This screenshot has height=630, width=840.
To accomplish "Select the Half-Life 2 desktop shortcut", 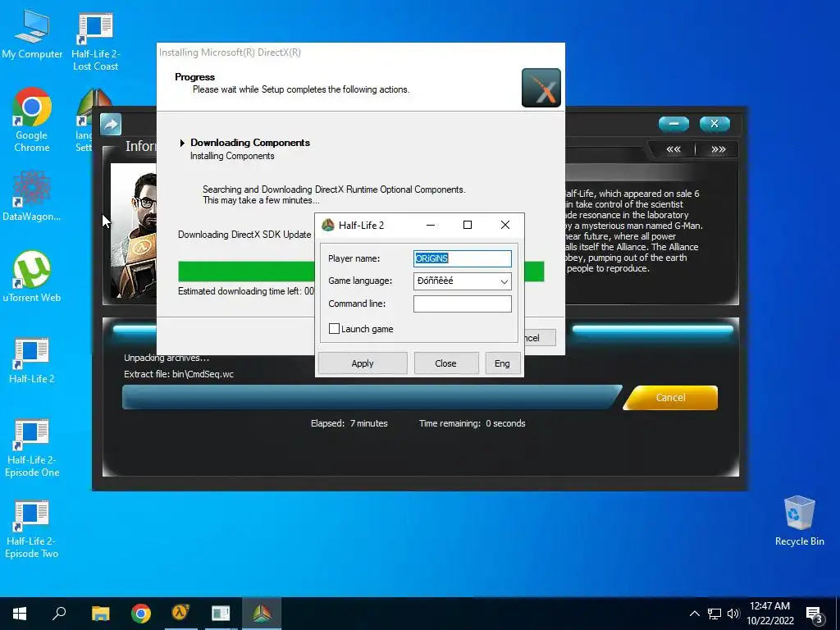I will (x=32, y=360).
